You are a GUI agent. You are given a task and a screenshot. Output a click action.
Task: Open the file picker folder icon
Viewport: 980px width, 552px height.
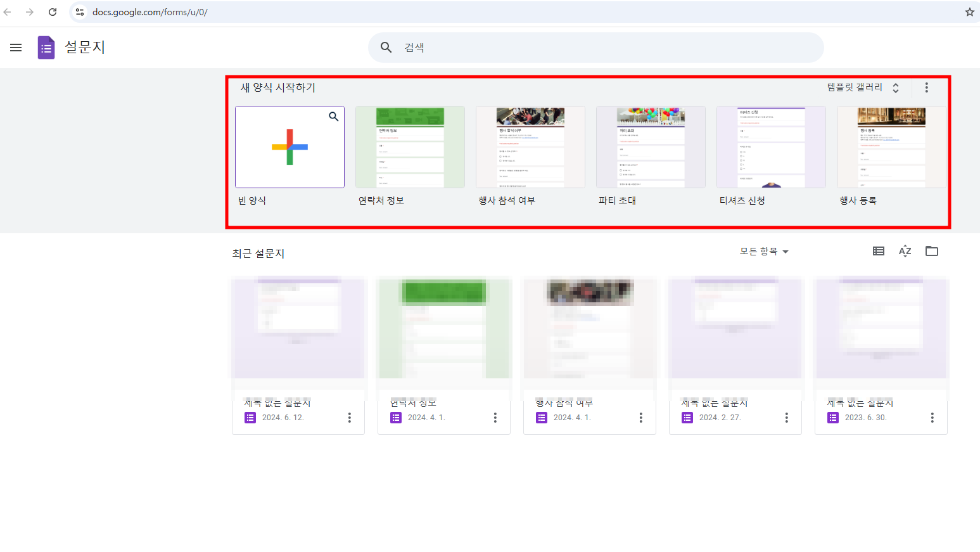931,251
